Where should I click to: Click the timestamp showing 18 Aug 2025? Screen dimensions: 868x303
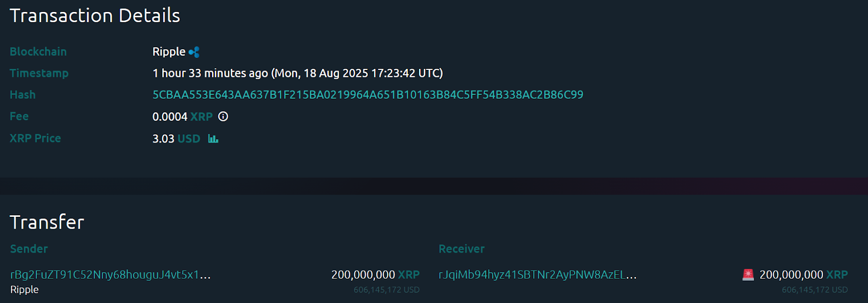[297, 73]
